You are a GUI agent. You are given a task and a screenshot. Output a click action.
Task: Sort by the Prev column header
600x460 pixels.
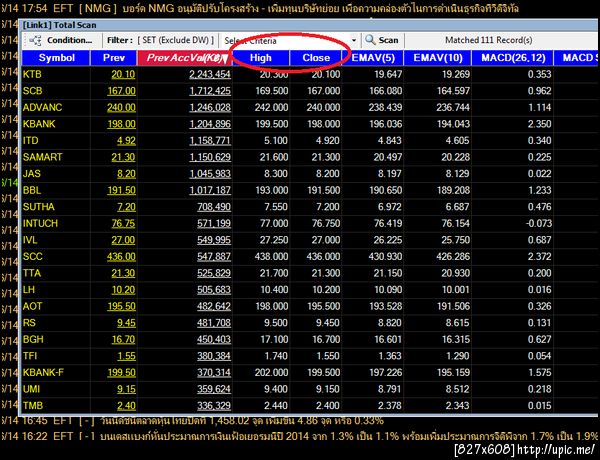(114, 58)
